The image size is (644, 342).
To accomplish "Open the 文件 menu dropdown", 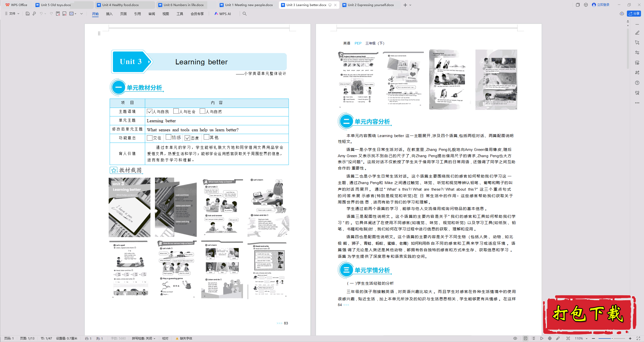I will (x=12, y=14).
